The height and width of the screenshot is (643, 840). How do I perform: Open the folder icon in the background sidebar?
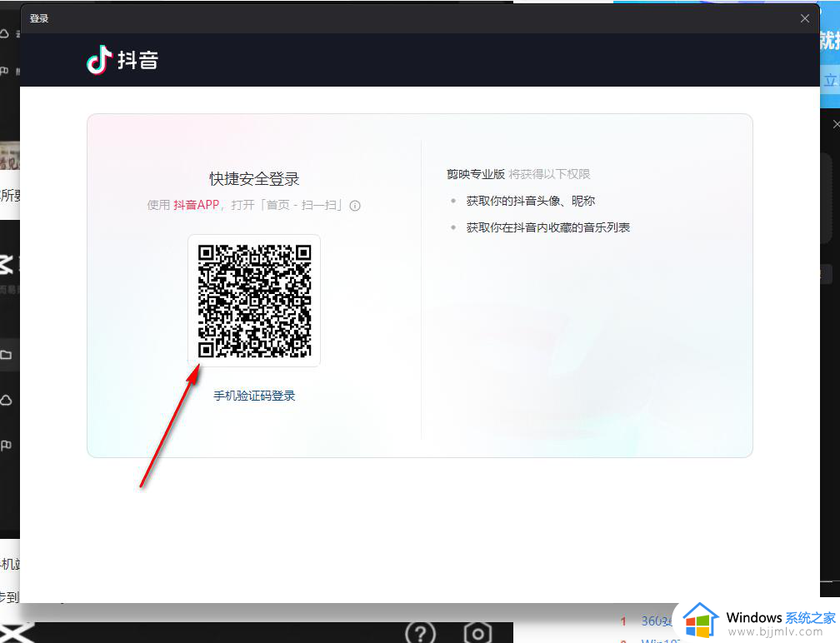click(x=7, y=355)
